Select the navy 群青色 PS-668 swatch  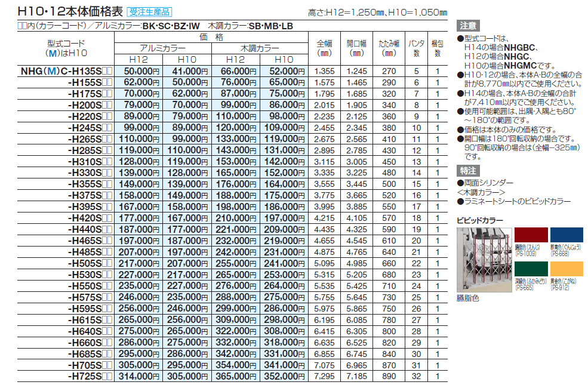(x=566, y=241)
